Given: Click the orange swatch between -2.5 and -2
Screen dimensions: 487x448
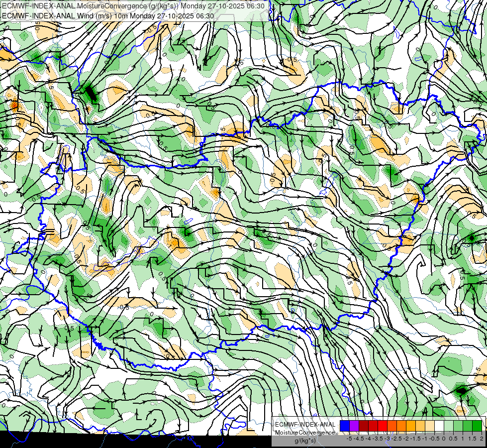Looking at the screenshot, I should click(x=401, y=426).
